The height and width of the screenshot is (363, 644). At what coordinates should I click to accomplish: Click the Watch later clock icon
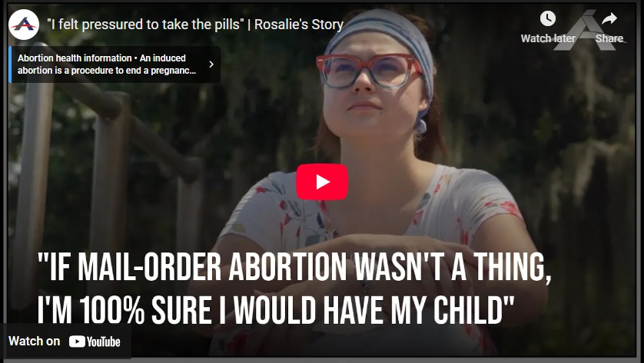tap(548, 18)
